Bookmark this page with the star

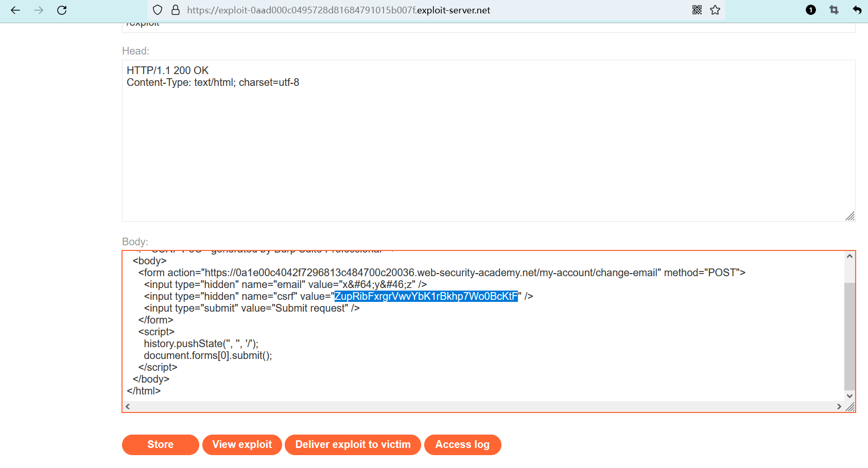pos(715,10)
